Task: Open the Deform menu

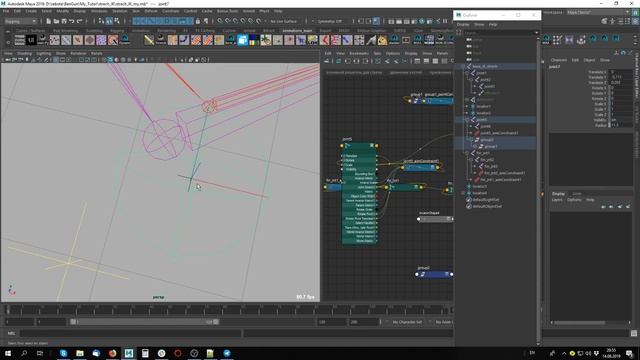Action: pyautogui.click(x=151, y=11)
